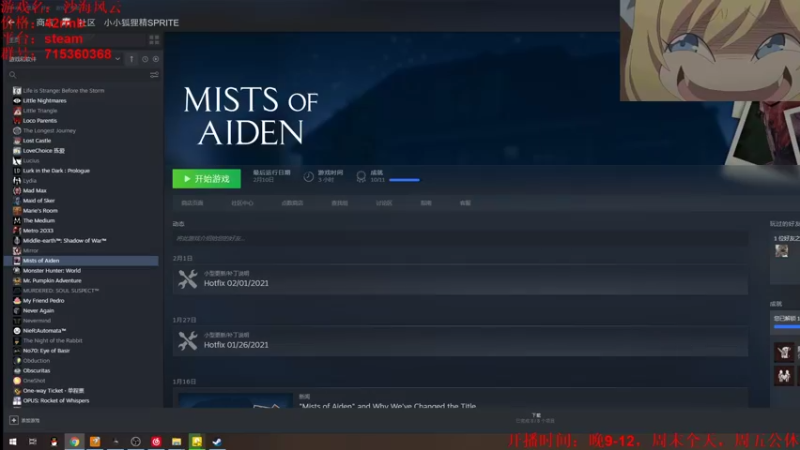This screenshot has height=450, width=800.
Task: Open the Windows Start menu
Action: click(12, 442)
